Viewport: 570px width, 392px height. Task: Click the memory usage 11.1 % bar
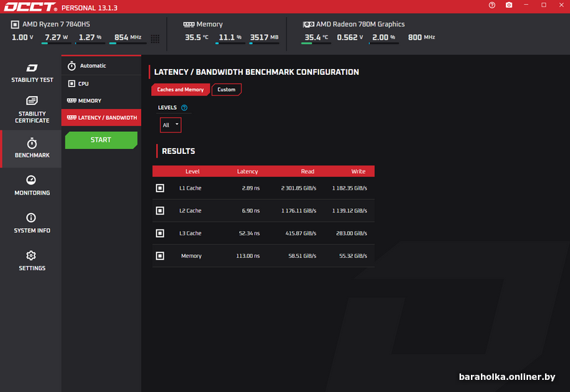pos(229,43)
